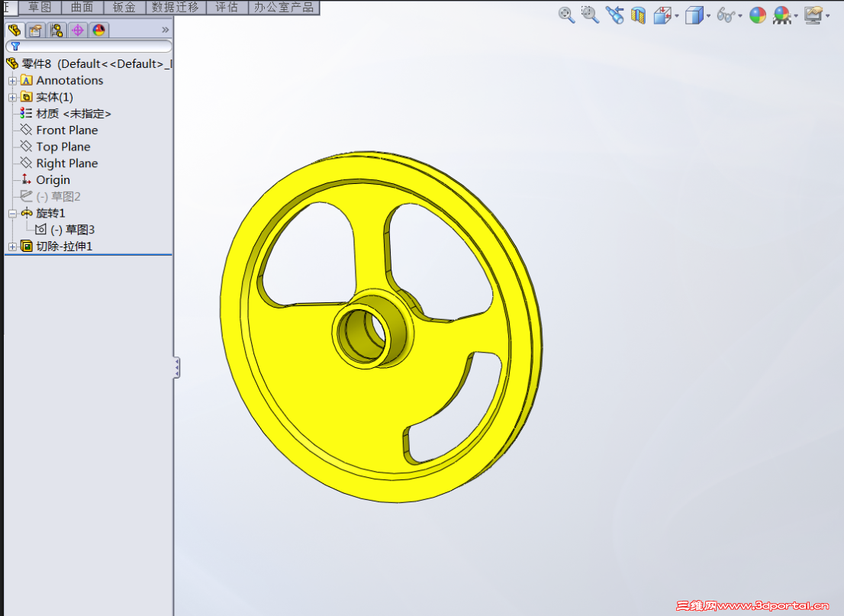The height and width of the screenshot is (616, 844).
Task: Expand the 实体(1) folder
Action: click(12, 98)
